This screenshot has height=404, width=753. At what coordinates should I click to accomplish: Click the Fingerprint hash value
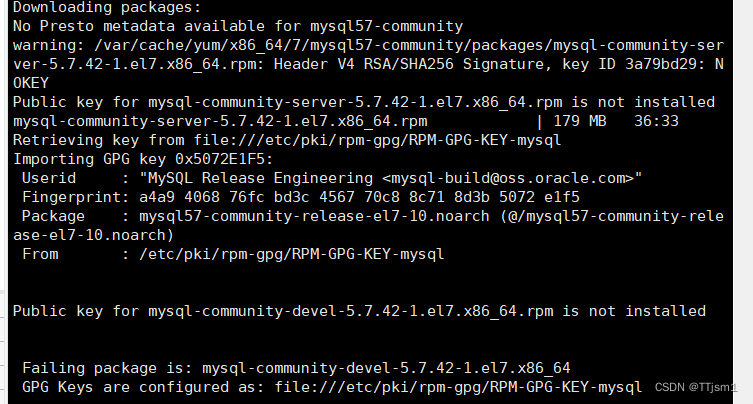tap(359, 197)
